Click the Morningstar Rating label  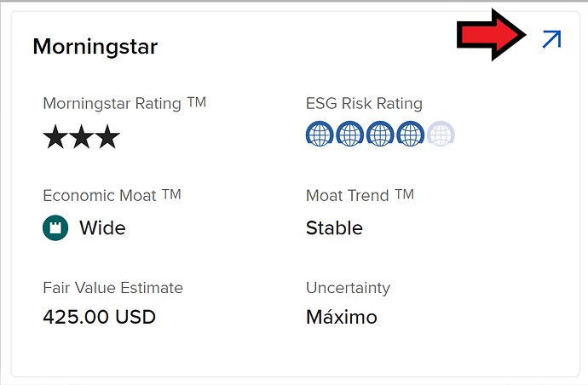tap(124, 104)
